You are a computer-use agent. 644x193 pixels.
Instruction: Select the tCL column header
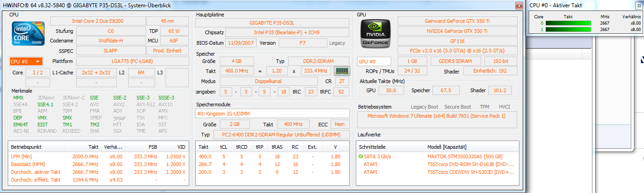coord(223,147)
